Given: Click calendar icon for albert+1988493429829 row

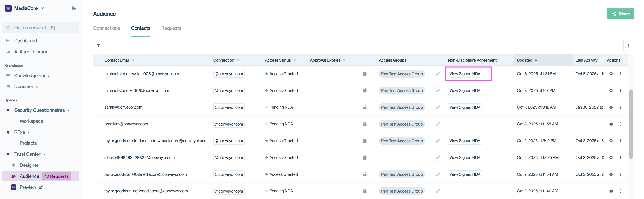Looking at the screenshot, I should click(x=364, y=158).
